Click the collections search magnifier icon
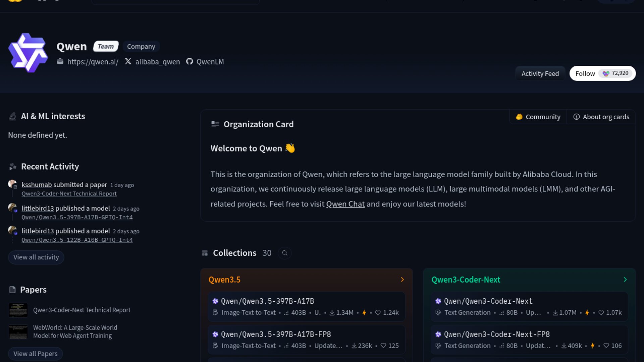 284,253
